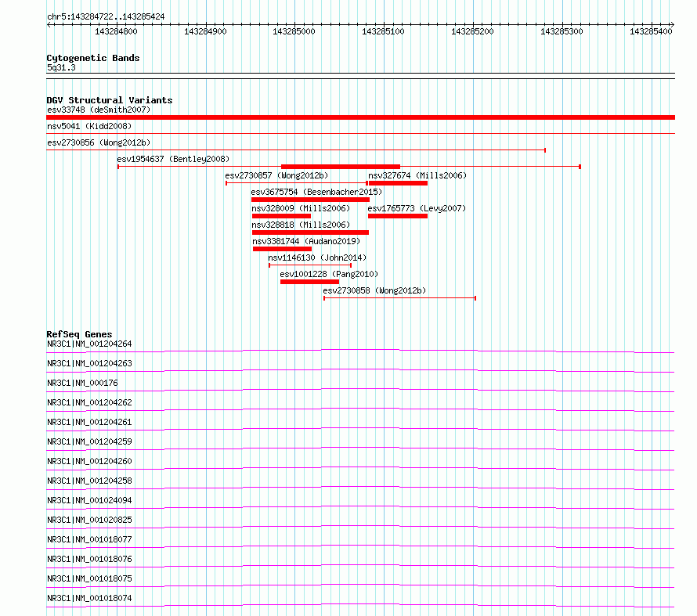Open NR3C1|NM_001018077 transcript

coord(89,539)
